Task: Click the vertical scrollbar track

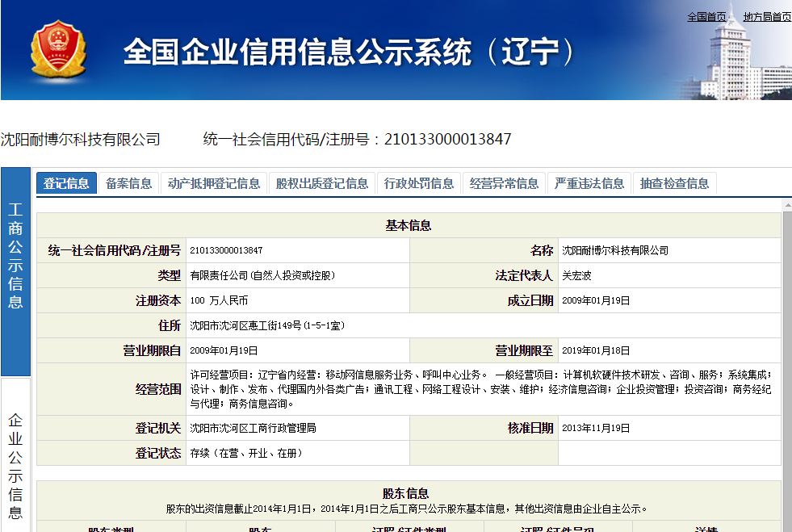Action: [787, 363]
